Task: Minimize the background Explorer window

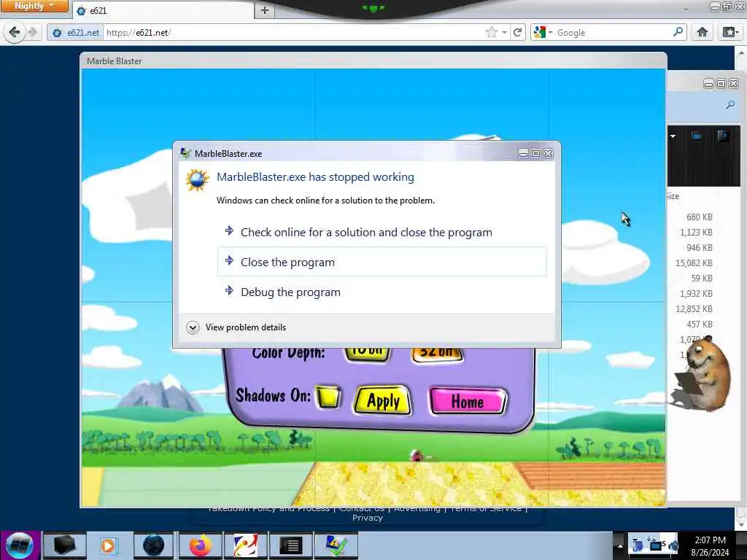Action: (x=708, y=84)
